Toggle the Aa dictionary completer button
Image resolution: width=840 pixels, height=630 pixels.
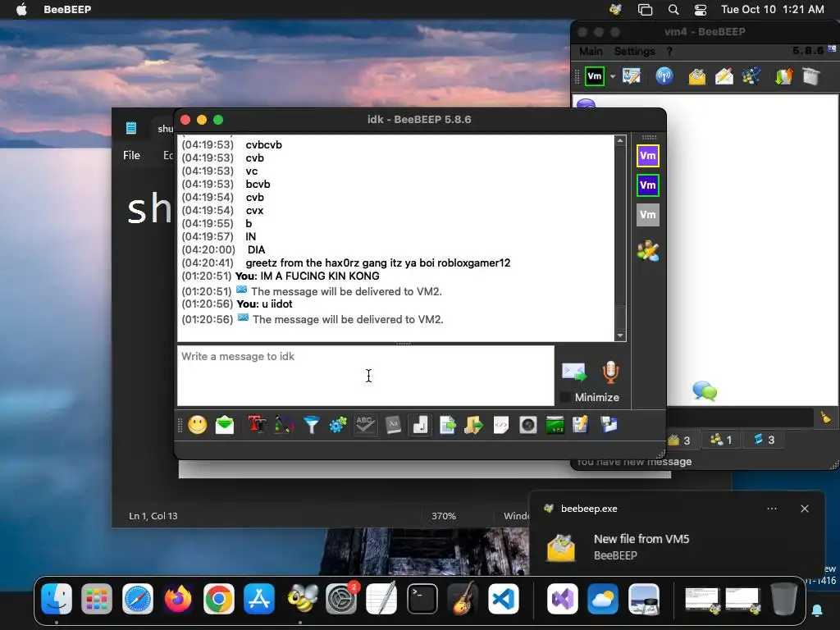393,425
